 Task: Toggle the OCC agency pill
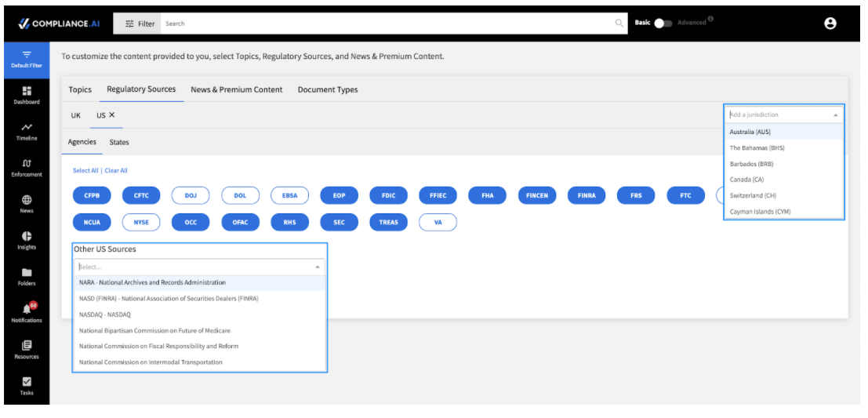191,223
